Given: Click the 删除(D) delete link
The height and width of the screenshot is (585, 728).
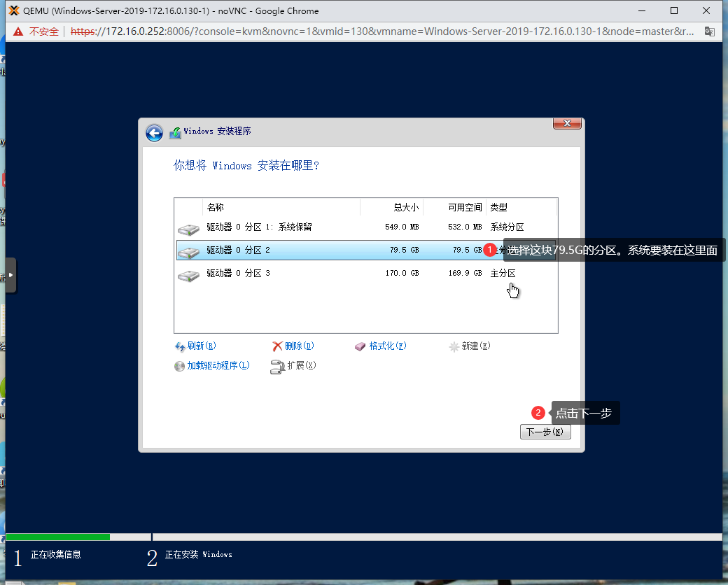Looking at the screenshot, I should coord(300,346).
